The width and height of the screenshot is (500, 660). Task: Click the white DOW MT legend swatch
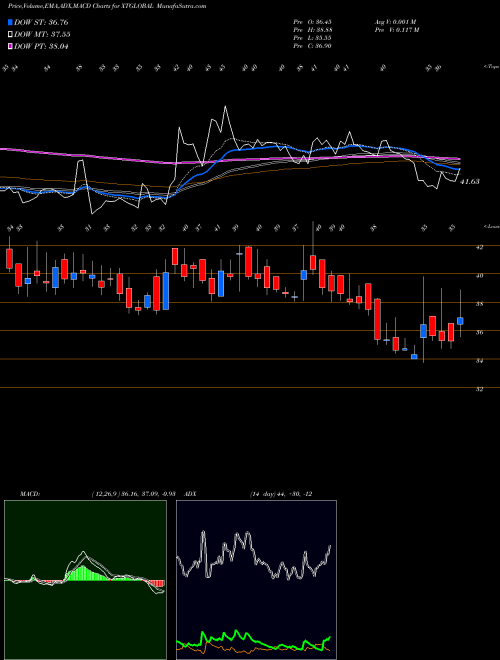[11, 35]
